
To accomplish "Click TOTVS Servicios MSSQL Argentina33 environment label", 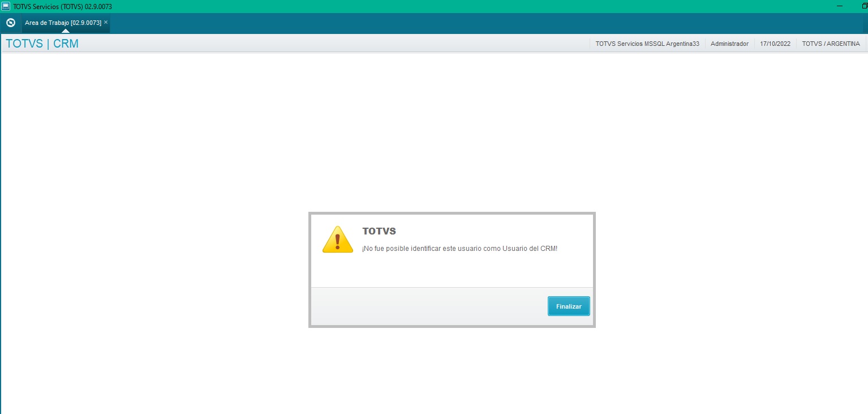I will 647,44.
